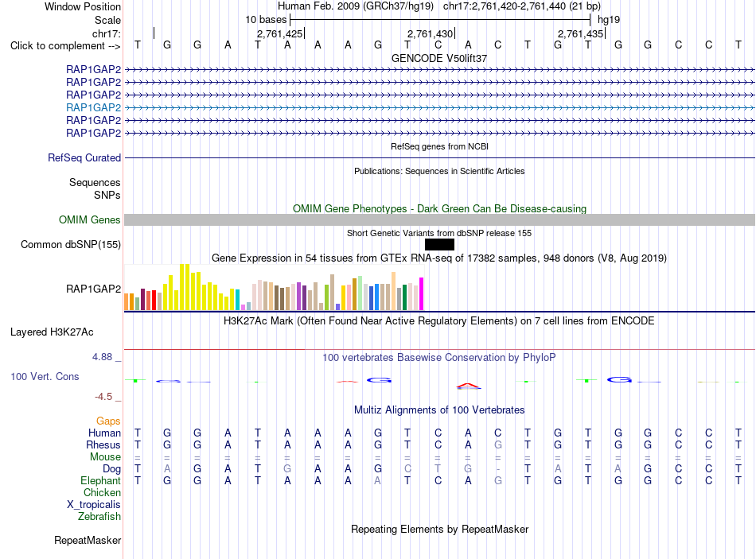Click the 2,761,430 ruler position marker
This screenshot has height=559, width=756.
coord(430,33)
